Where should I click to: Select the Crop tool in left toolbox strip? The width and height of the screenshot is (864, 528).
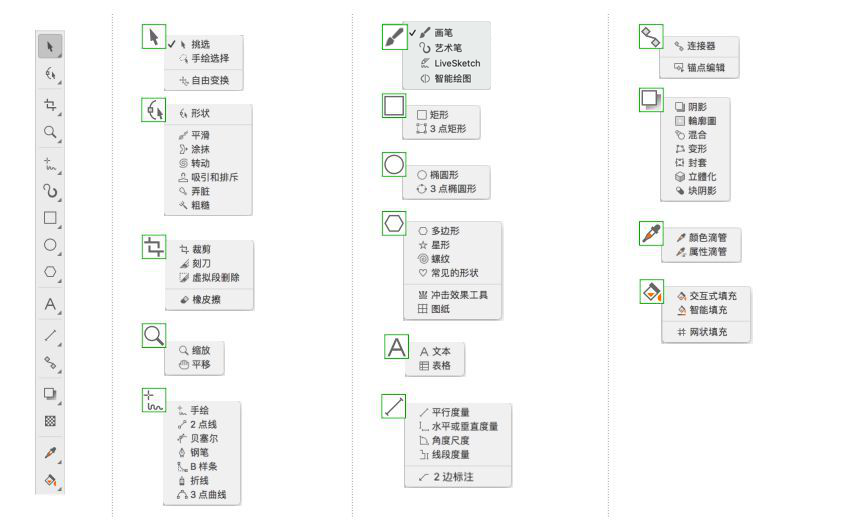tap(50, 104)
